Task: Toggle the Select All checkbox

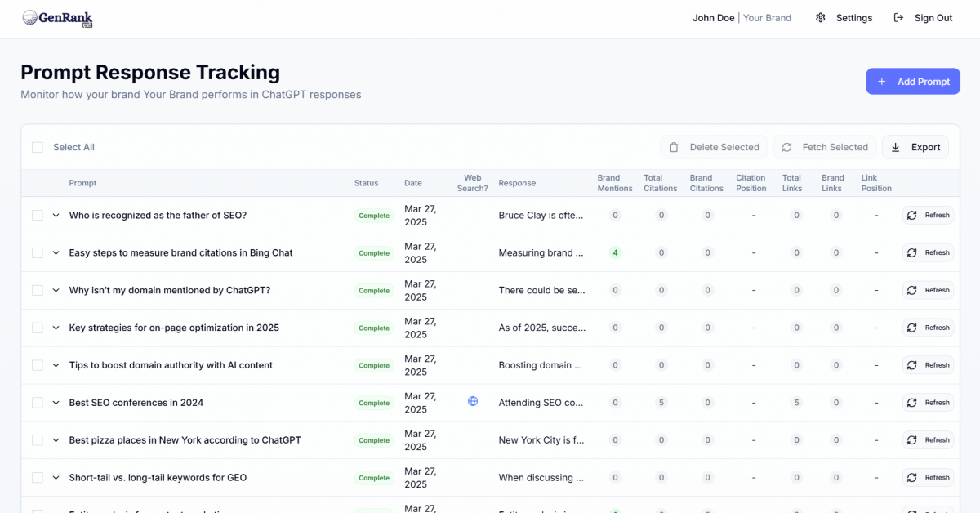Action: pyautogui.click(x=38, y=147)
